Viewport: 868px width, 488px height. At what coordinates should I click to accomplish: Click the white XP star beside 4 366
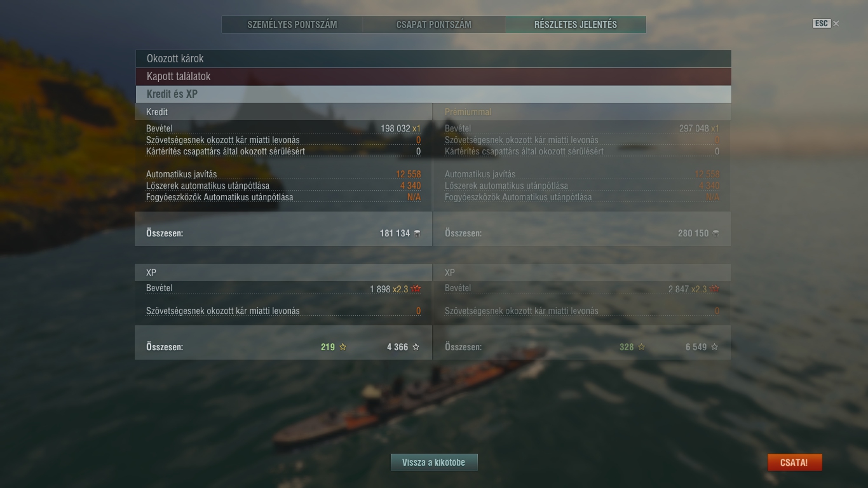click(x=416, y=347)
